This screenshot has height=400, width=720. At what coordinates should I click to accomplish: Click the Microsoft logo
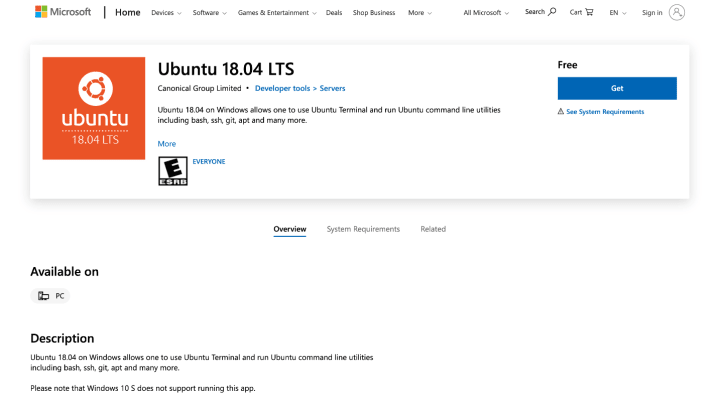pyautogui.click(x=63, y=12)
